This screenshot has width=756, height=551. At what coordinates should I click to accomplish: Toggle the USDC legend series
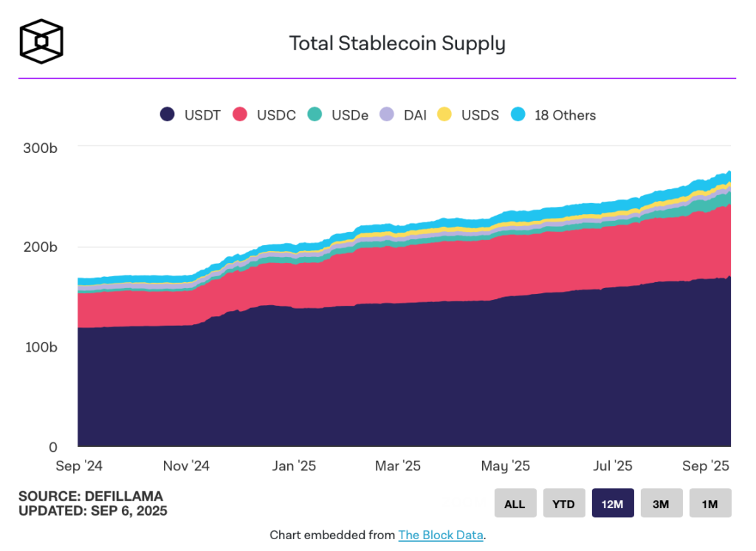coord(264,114)
